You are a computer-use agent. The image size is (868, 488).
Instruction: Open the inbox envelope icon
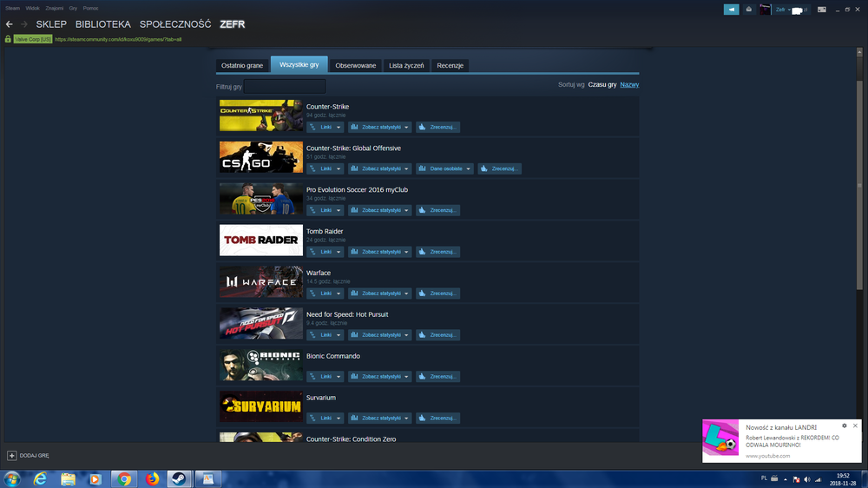point(749,10)
